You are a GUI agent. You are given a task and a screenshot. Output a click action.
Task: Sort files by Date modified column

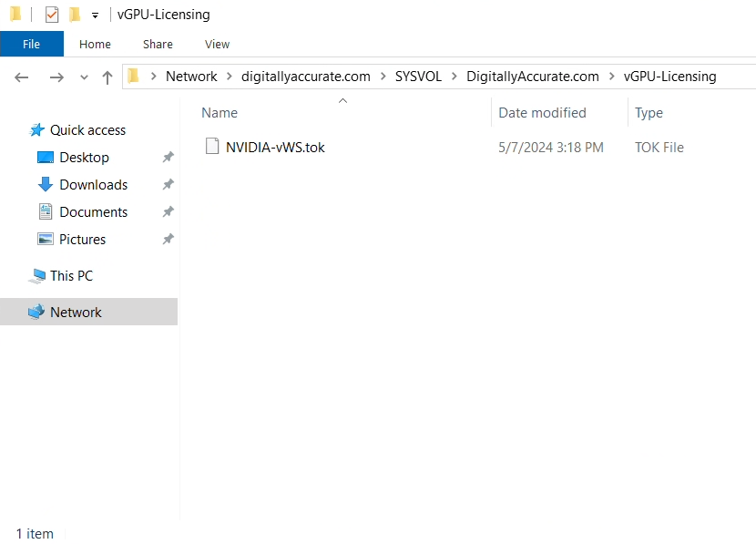[543, 113]
